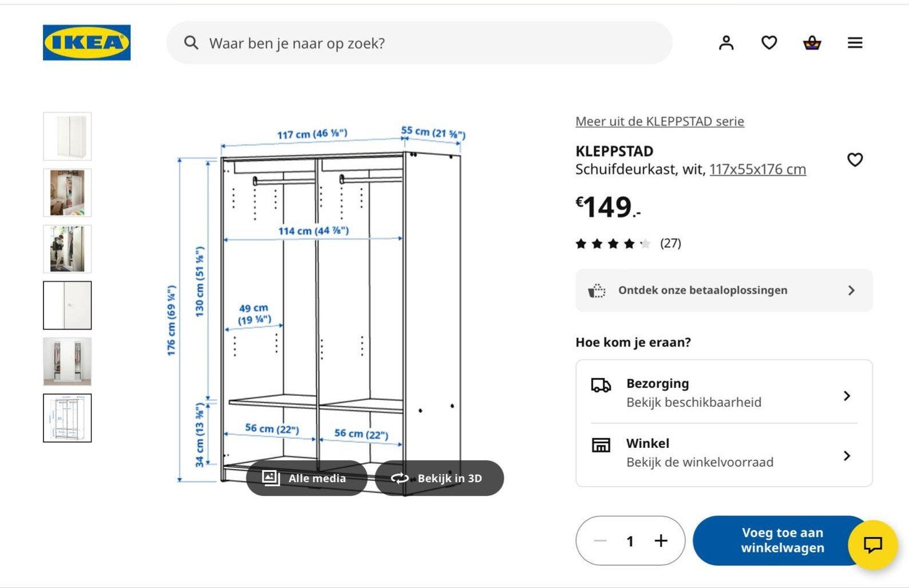Click the payment solutions icon

(596, 291)
